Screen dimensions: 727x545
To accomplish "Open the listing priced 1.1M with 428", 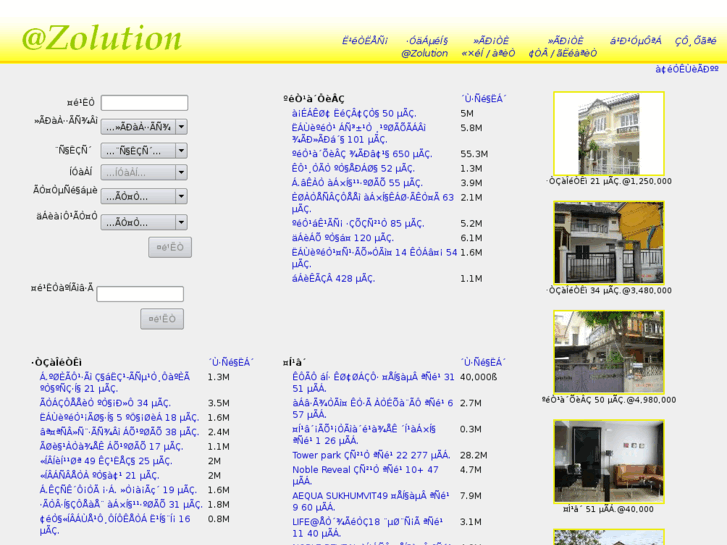I will [x=333, y=278].
